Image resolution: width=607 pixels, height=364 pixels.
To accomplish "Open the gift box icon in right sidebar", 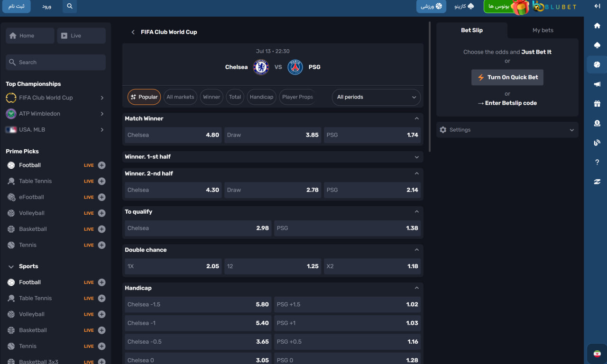I will click(x=597, y=104).
